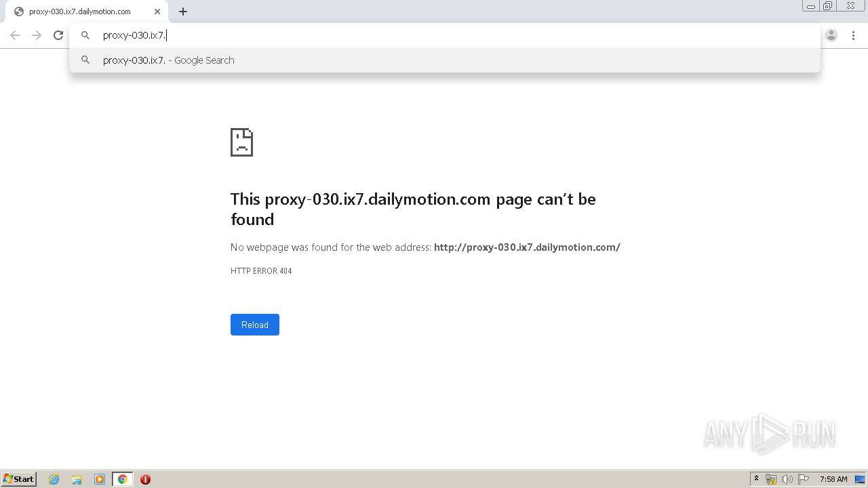The height and width of the screenshot is (488, 868).
Task: Click the 7:58 AM clock
Action: 833,479
